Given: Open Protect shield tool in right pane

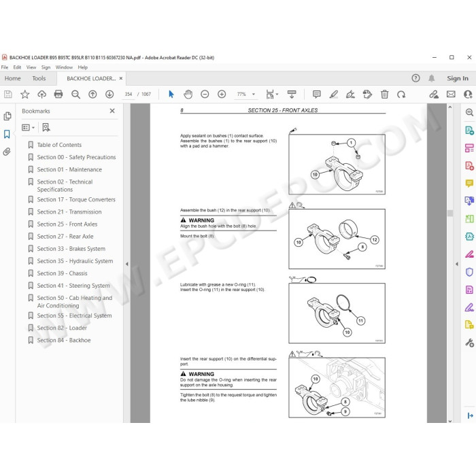Looking at the screenshot, I should coord(469,272).
